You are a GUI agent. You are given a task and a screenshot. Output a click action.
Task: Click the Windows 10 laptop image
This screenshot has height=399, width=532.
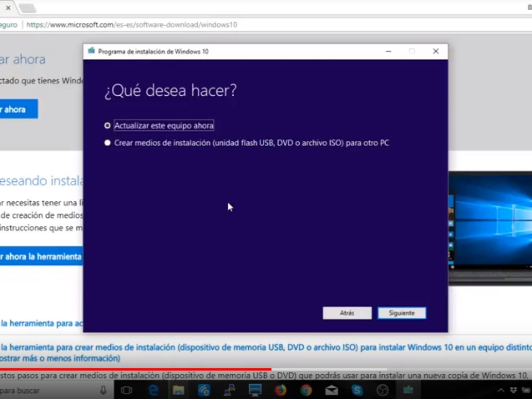[490, 228]
